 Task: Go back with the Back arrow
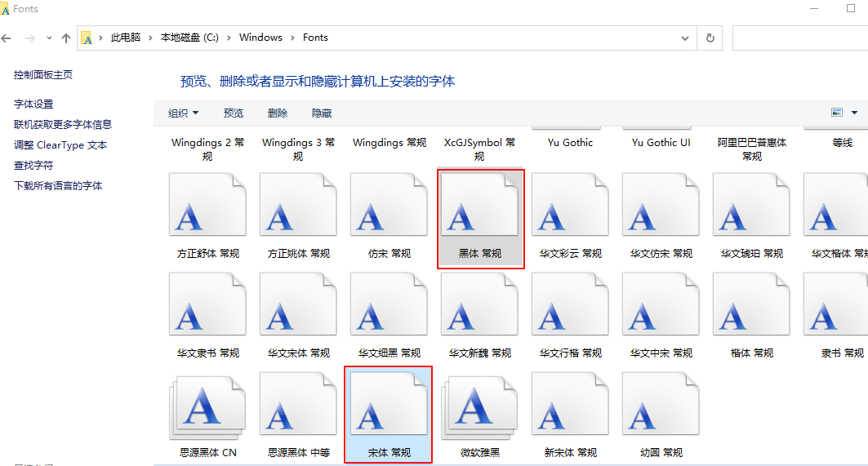pyautogui.click(x=7, y=38)
